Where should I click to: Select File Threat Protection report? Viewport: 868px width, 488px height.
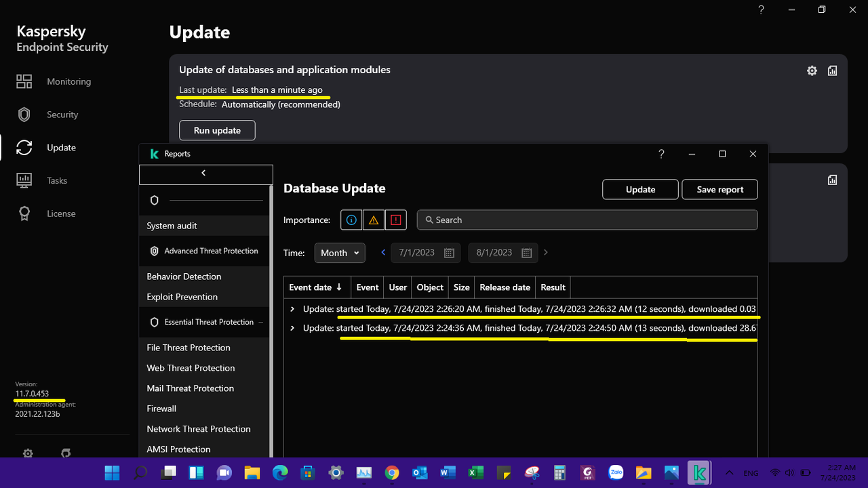pyautogui.click(x=204, y=348)
